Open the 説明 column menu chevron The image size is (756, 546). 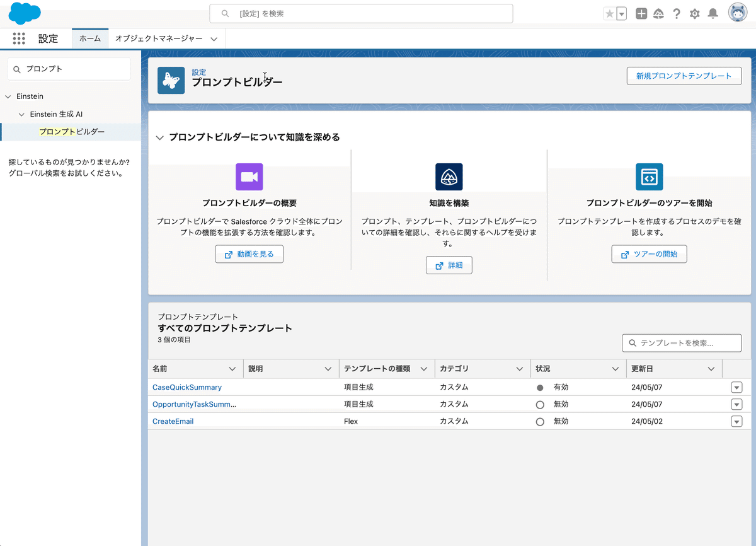point(328,369)
